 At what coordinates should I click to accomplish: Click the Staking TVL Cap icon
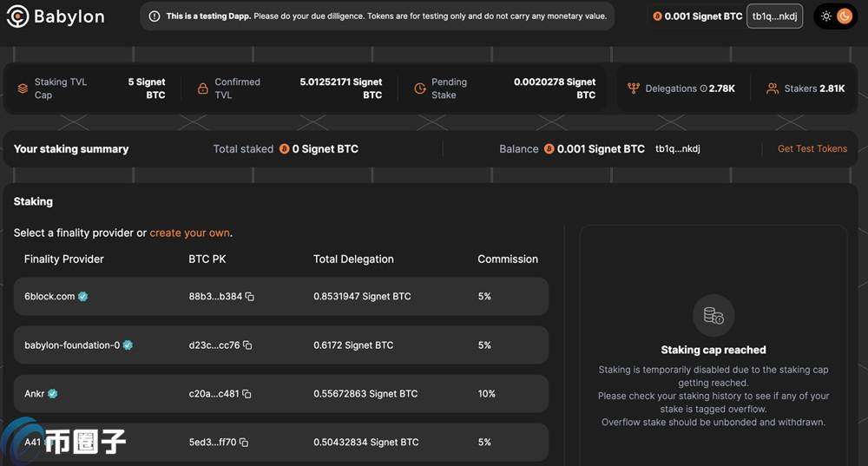pos(23,89)
